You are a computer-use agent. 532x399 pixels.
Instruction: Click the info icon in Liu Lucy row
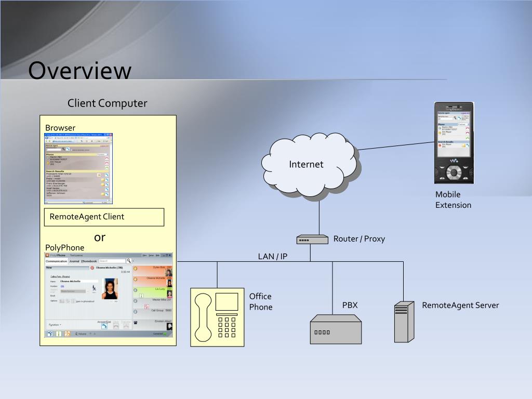click(x=141, y=296)
